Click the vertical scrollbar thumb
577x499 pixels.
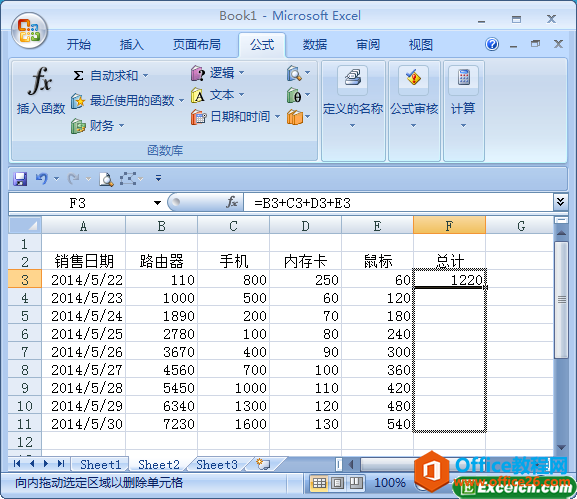[561, 300]
